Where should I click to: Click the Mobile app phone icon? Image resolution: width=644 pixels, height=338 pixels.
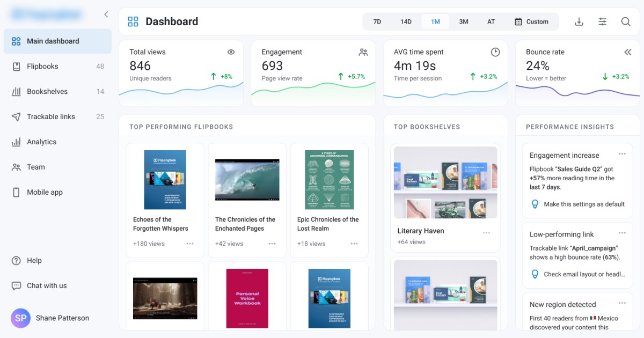[x=16, y=193]
